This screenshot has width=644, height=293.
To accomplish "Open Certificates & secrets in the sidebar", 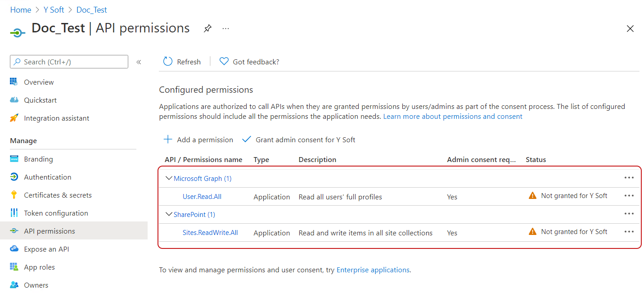I will [58, 195].
